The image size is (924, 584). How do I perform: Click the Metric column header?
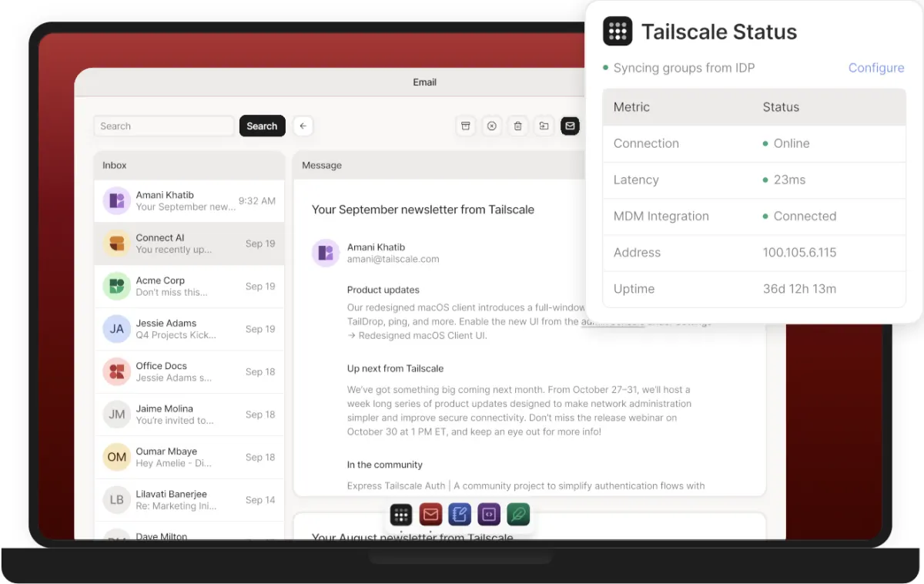(632, 107)
